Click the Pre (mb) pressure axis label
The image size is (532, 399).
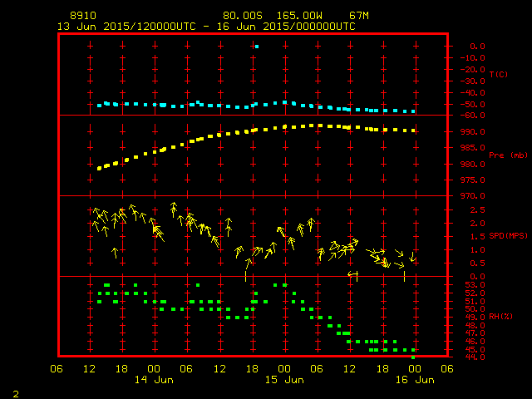pos(508,155)
